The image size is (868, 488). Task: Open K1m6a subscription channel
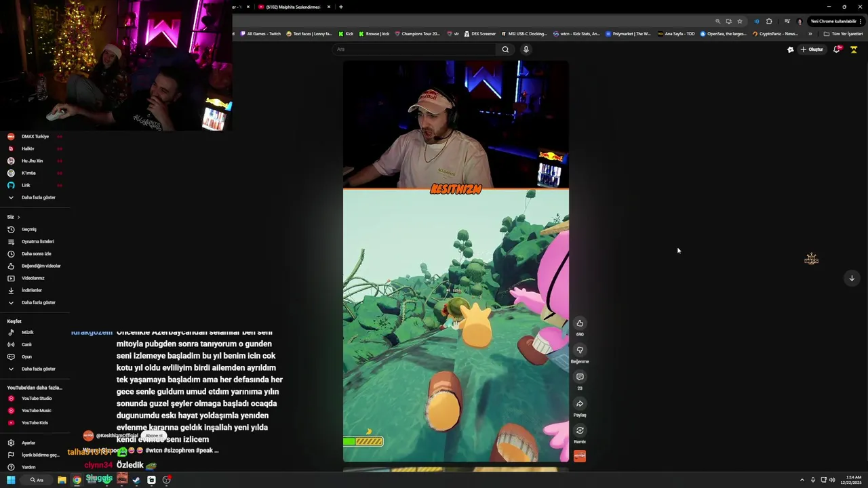pyautogui.click(x=35, y=173)
